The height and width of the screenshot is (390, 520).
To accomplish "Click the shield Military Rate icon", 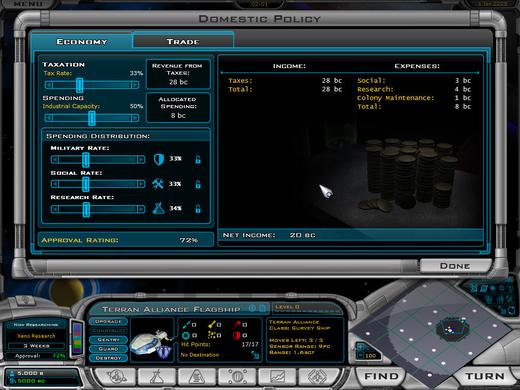I will (159, 159).
